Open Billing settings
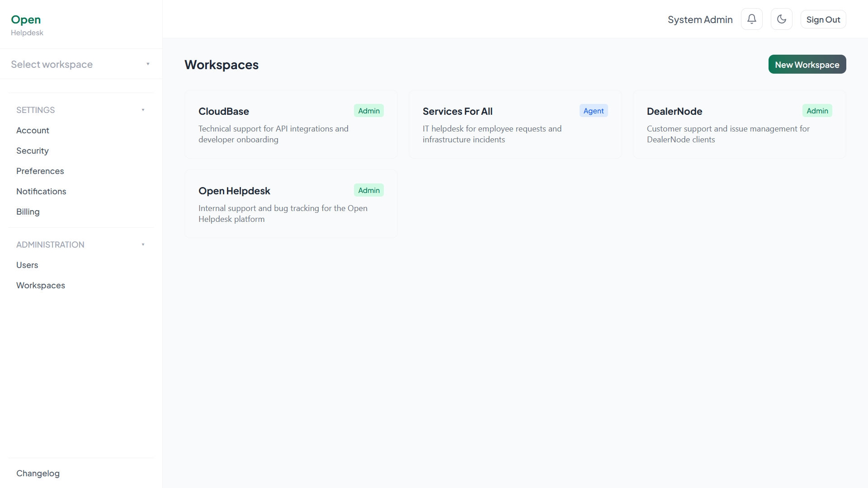This screenshot has height=488, width=868. (28, 212)
